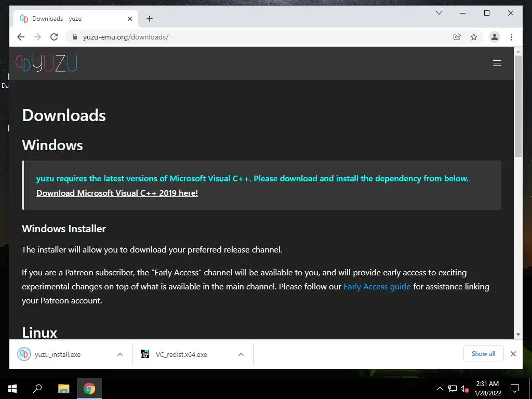Open the Early Access guide link

(377, 287)
